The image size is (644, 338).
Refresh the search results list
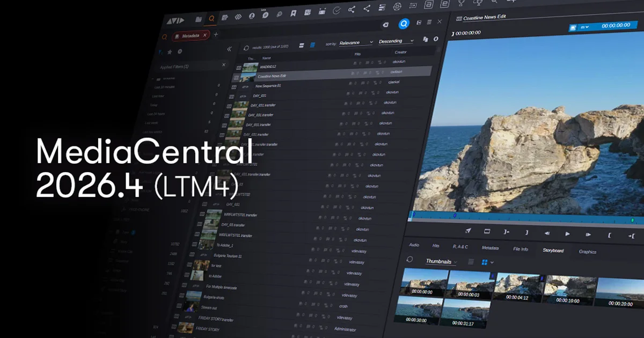(x=246, y=48)
